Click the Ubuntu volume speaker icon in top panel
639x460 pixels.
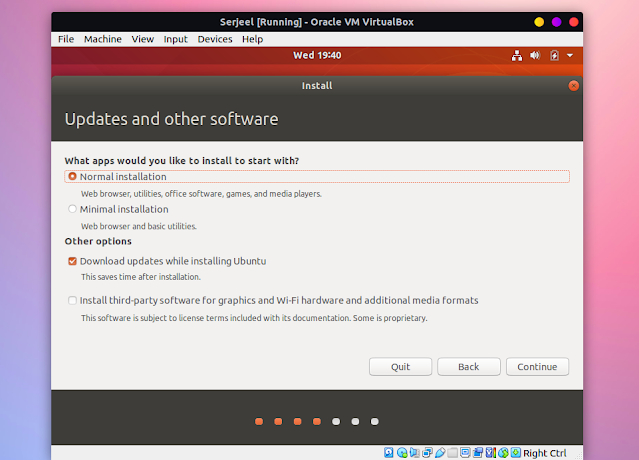point(535,55)
